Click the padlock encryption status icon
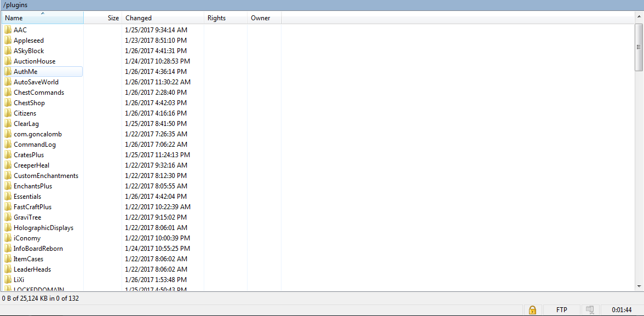Screen dimensions: 644x316 point(532,310)
